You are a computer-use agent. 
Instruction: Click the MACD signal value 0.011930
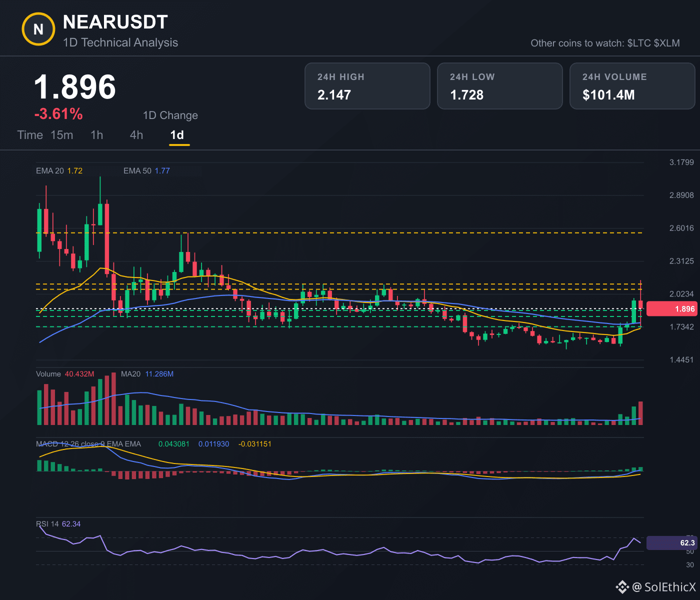pos(214,444)
